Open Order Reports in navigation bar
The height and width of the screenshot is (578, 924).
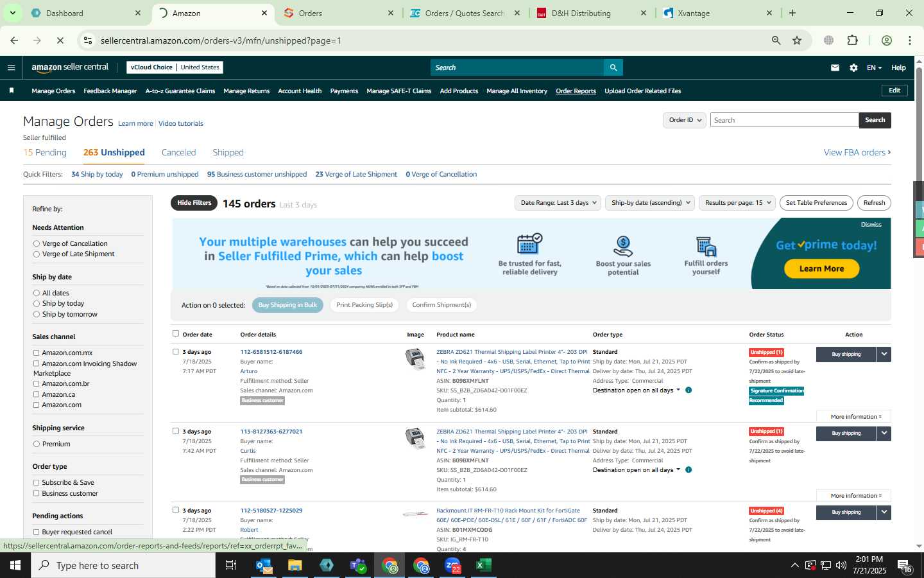click(576, 91)
